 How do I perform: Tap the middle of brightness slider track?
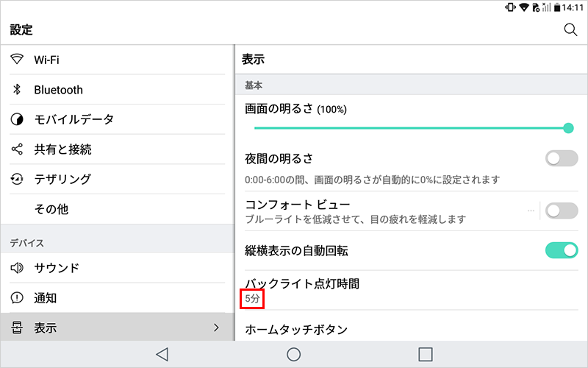(412, 128)
